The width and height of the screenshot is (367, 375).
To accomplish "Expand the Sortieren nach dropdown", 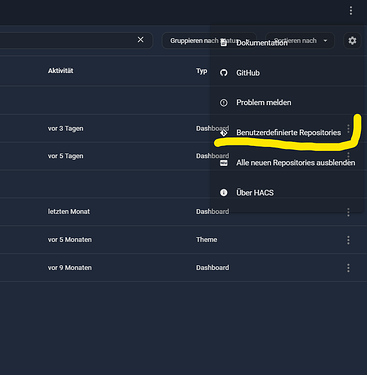I will pos(300,41).
